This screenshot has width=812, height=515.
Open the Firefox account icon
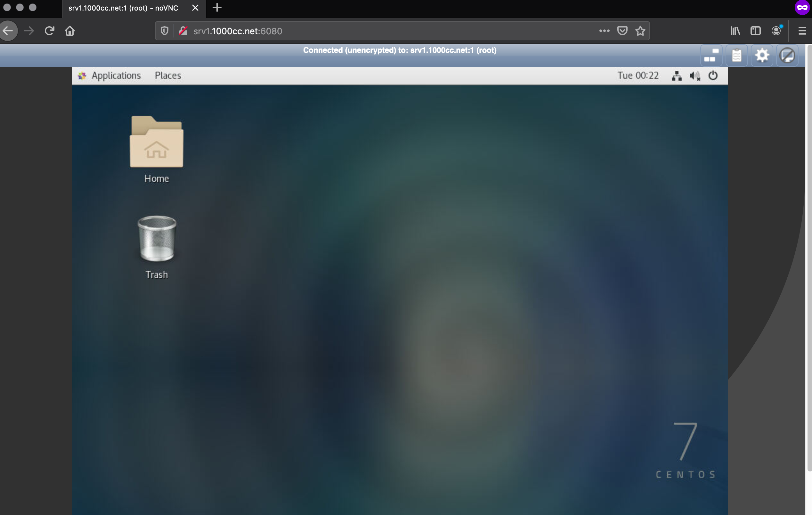tap(776, 31)
